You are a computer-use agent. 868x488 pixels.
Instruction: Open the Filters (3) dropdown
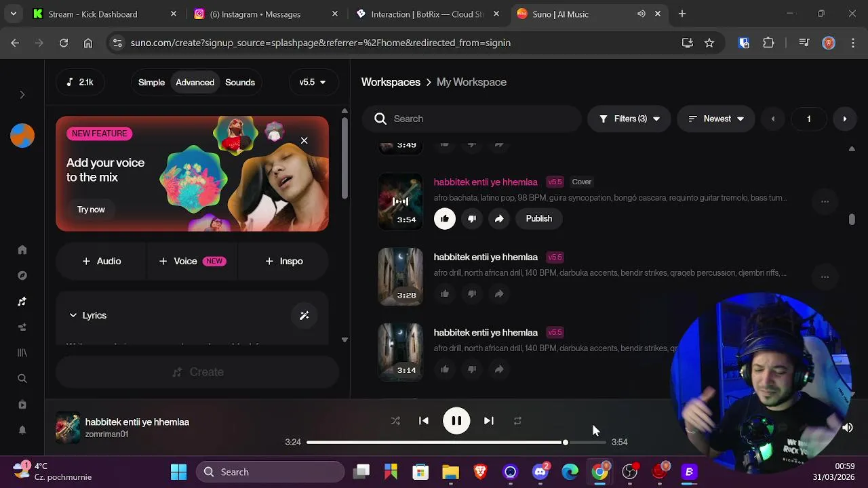click(x=629, y=119)
